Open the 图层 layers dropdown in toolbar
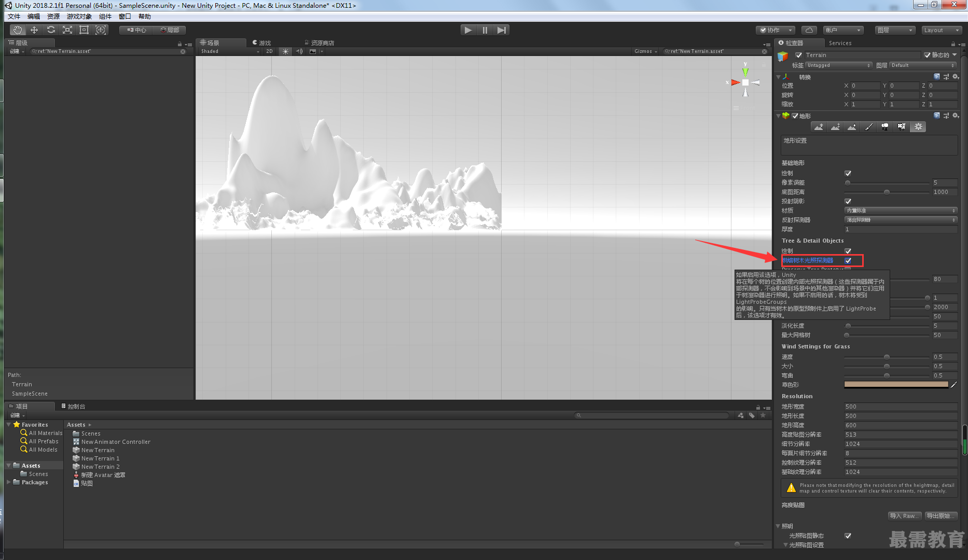Screen dimensions: 968x560 click(x=894, y=30)
